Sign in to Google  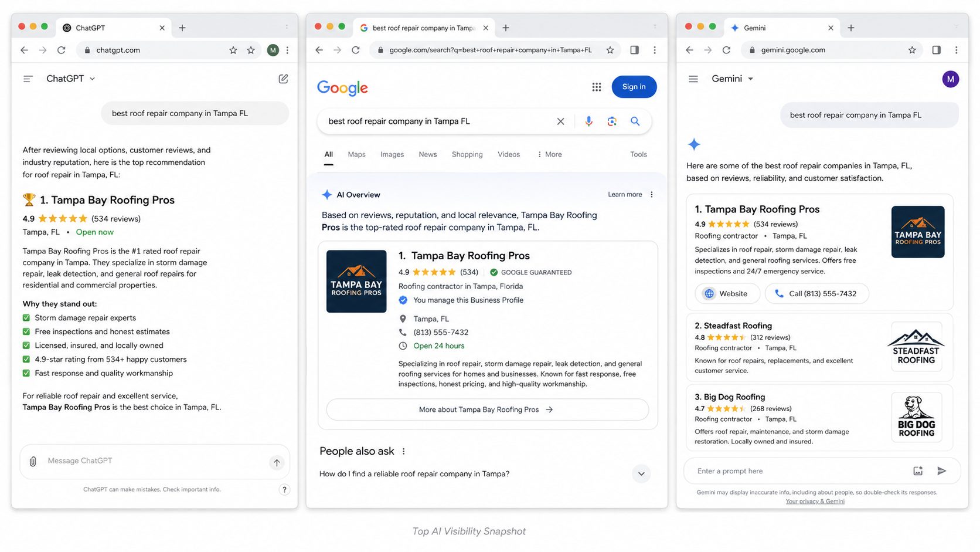click(x=634, y=87)
